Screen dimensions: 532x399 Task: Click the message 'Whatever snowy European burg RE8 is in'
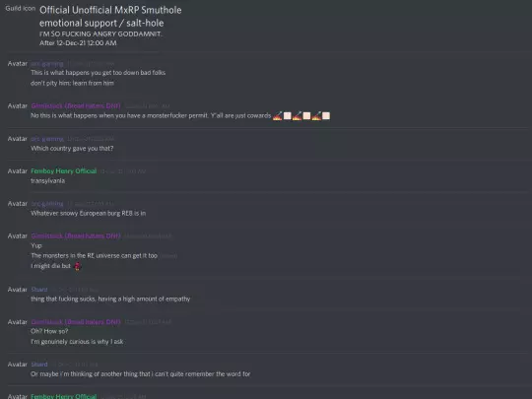coord(89,214)
